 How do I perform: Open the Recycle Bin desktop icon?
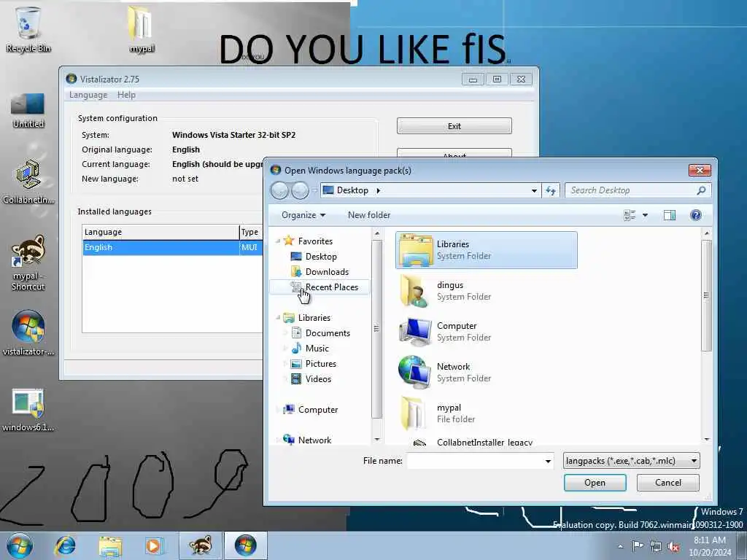(x=28, y=28)
